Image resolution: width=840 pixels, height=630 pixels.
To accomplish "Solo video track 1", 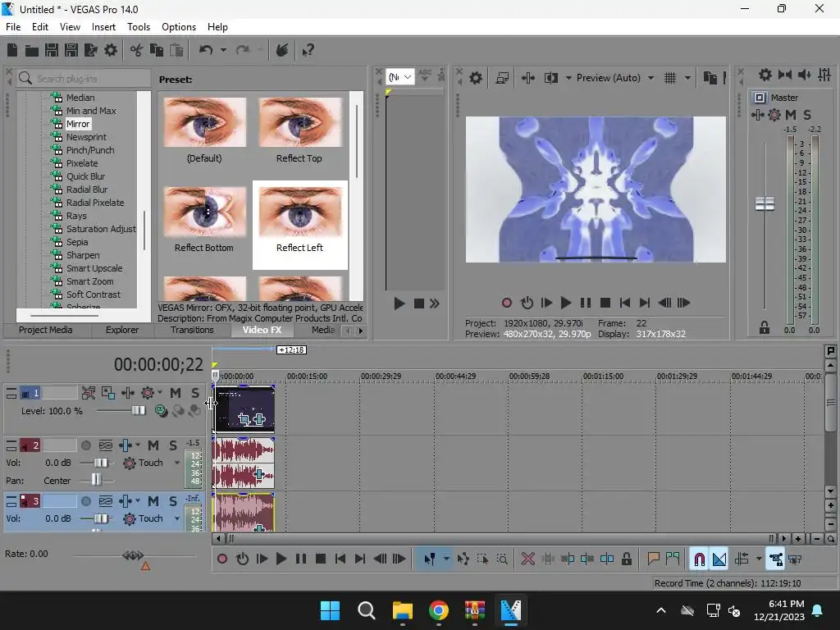I will tap(195, 393).
